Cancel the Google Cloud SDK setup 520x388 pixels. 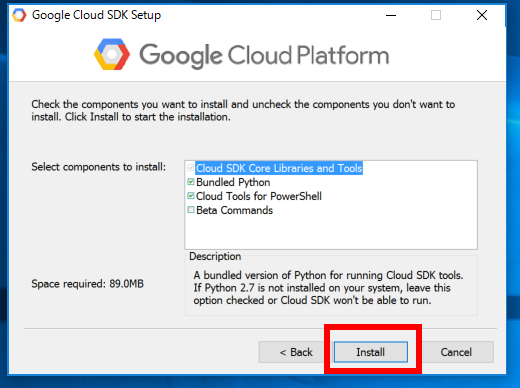pyautogui.click(x=456, y=352)
